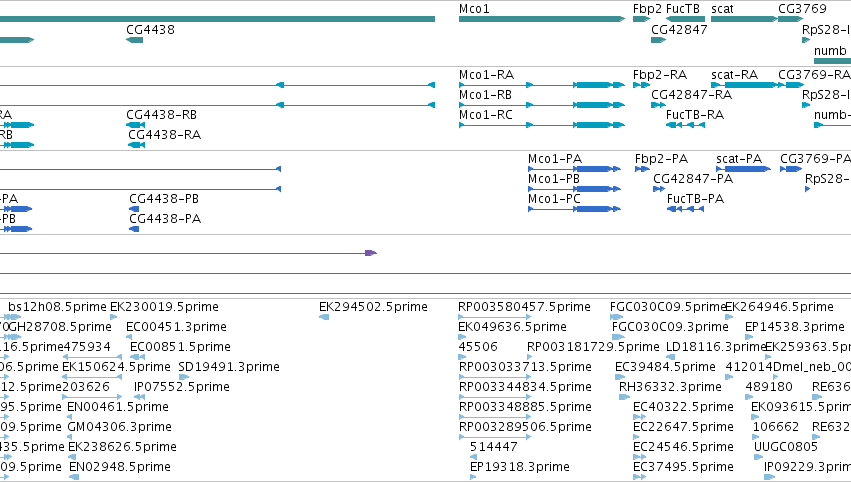Click the CG3769 gene feature

pyautogui.click(x=790, y=19)
